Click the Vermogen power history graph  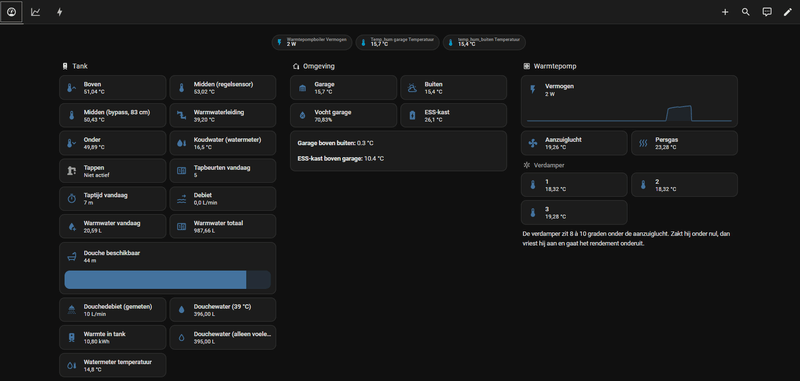click(x=629, y=114)
